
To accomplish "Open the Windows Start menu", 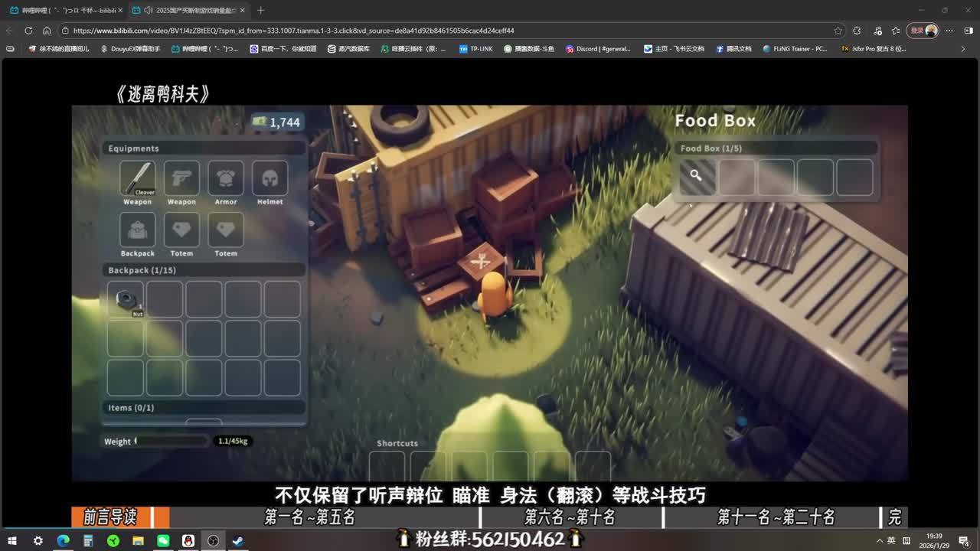I will point(12,540).
